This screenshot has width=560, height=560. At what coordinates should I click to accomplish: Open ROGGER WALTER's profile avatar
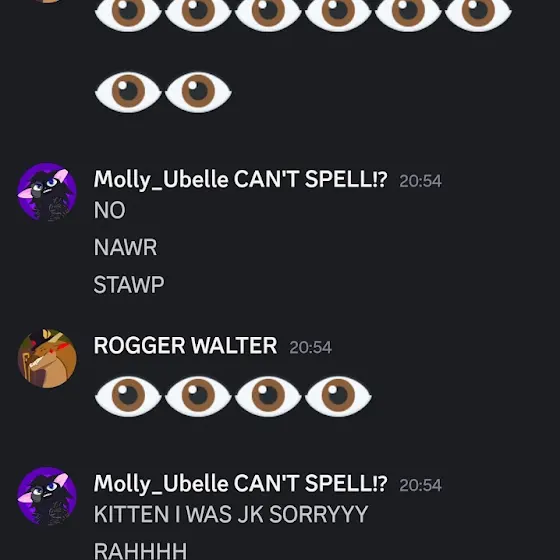[x=47, y=359]
